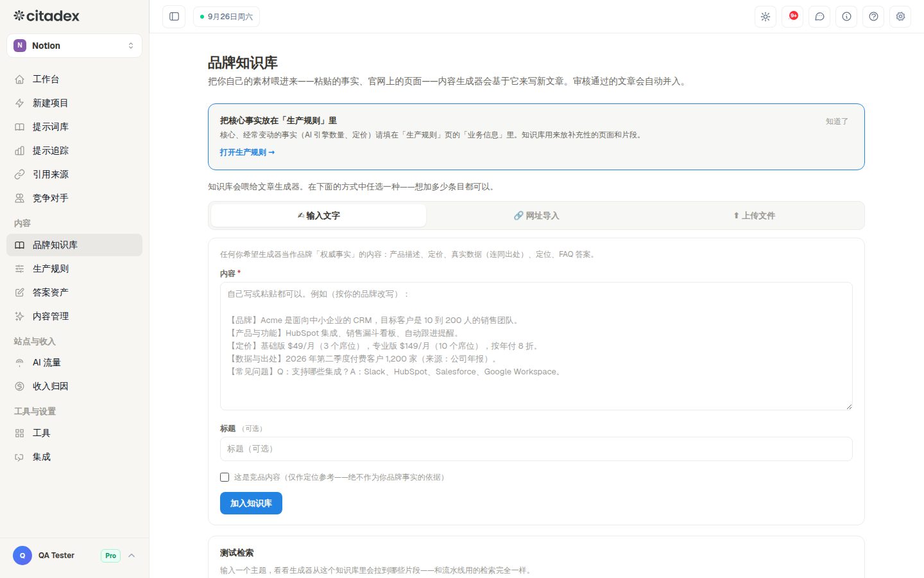Go to 工作台 in sidebar

pyautogui.click(x=74, y=79)
